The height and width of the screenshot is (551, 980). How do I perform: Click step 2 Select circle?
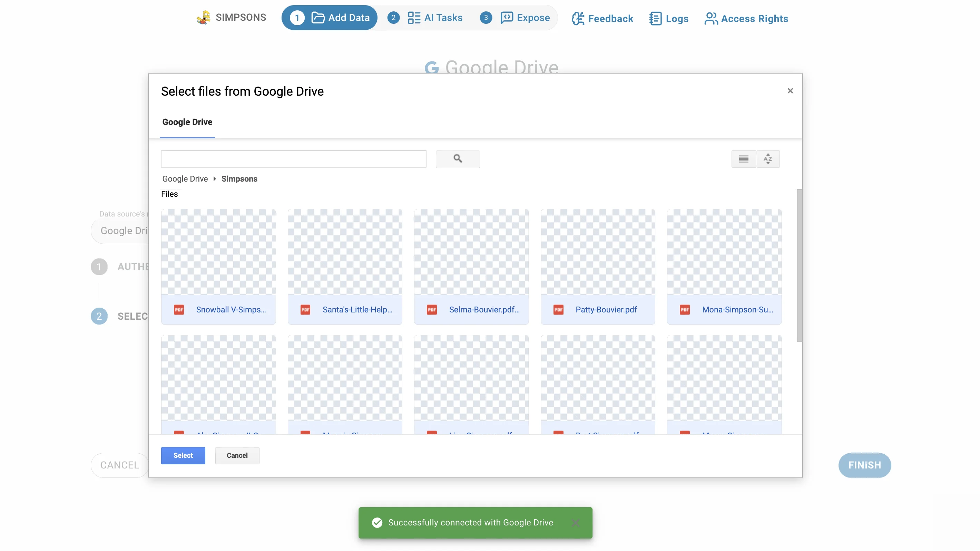coord(99,316)
